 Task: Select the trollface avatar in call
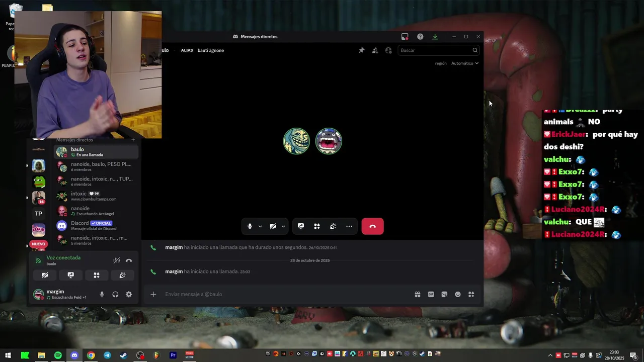(296, 141)
